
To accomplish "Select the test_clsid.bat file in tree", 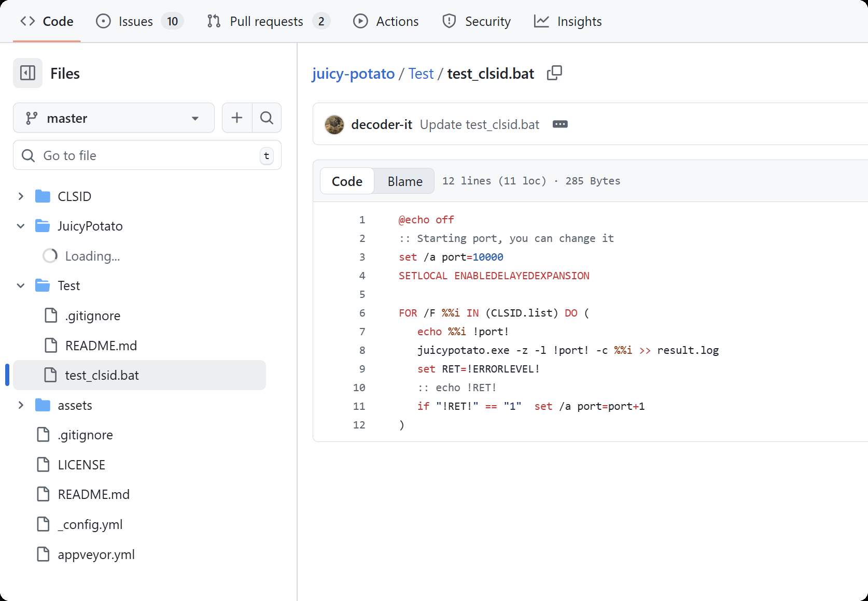I will [102, 375].
